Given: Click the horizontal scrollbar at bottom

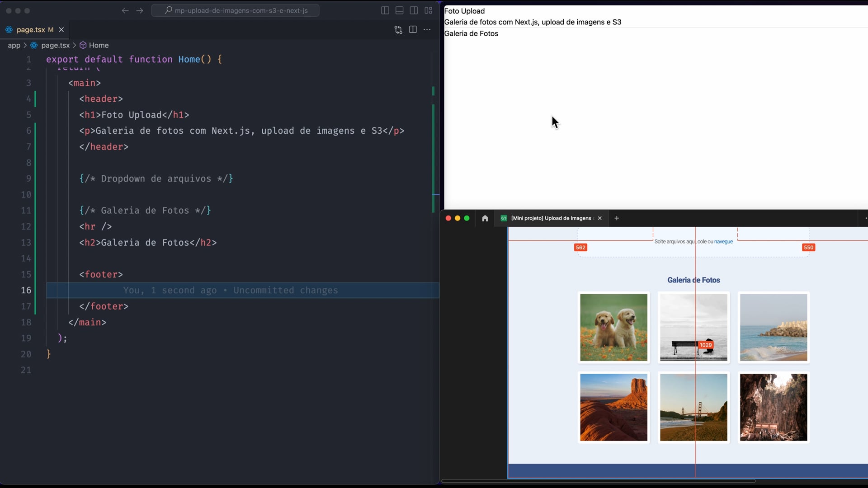Looking at the screenshot, I should coord(598,481).
